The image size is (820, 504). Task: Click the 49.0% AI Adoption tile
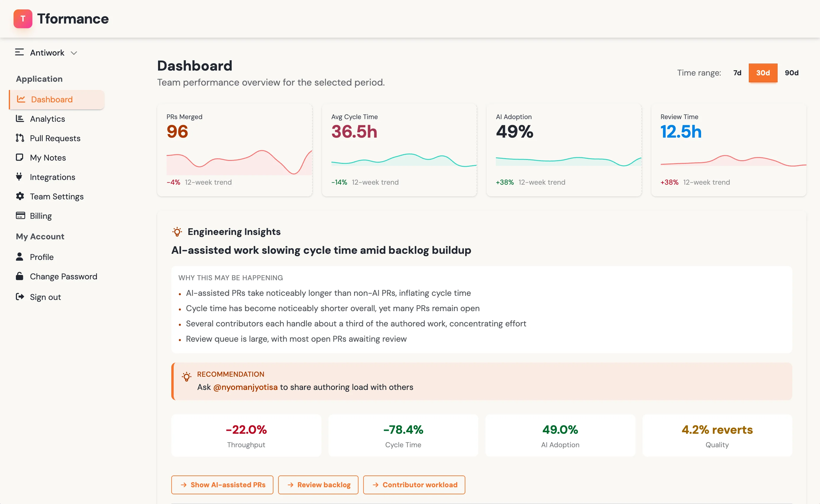[x=560, y=435]
